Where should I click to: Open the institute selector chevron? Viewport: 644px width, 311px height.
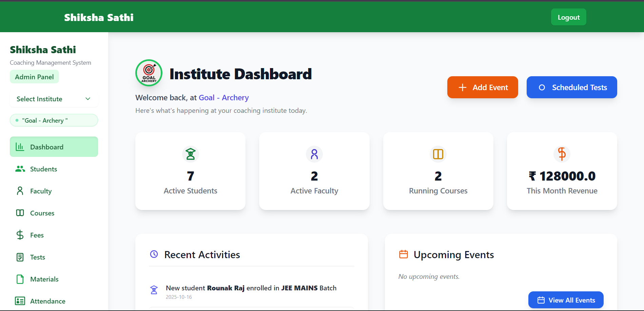pos(88,99)
